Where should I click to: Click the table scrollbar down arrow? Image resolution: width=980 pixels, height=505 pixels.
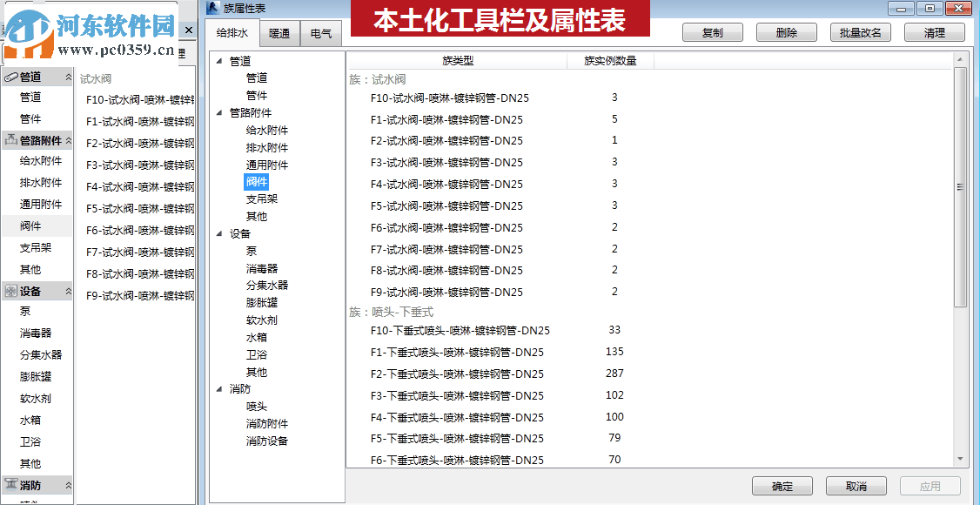click(x=961, y=460)
